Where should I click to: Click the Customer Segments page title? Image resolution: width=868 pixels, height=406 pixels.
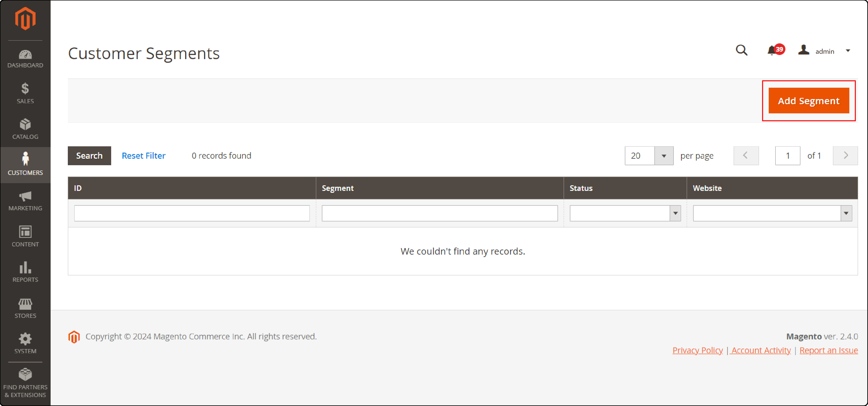144,53
